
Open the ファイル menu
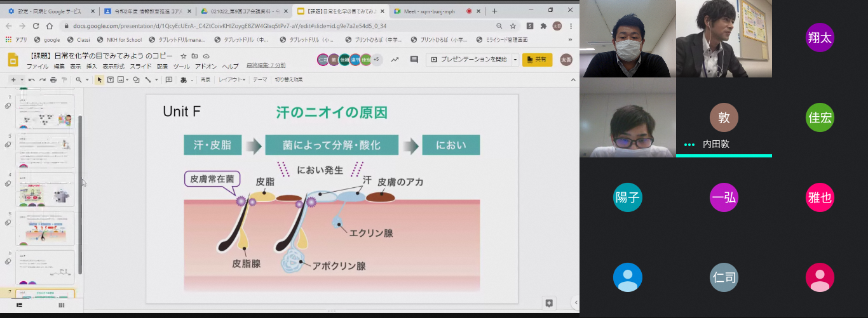coord(37,66)
